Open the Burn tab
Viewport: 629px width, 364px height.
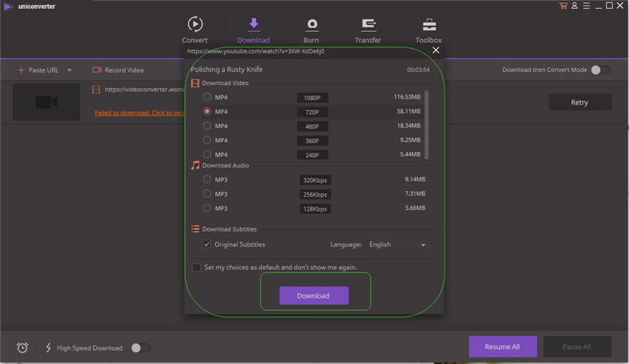tap(311, 30)
